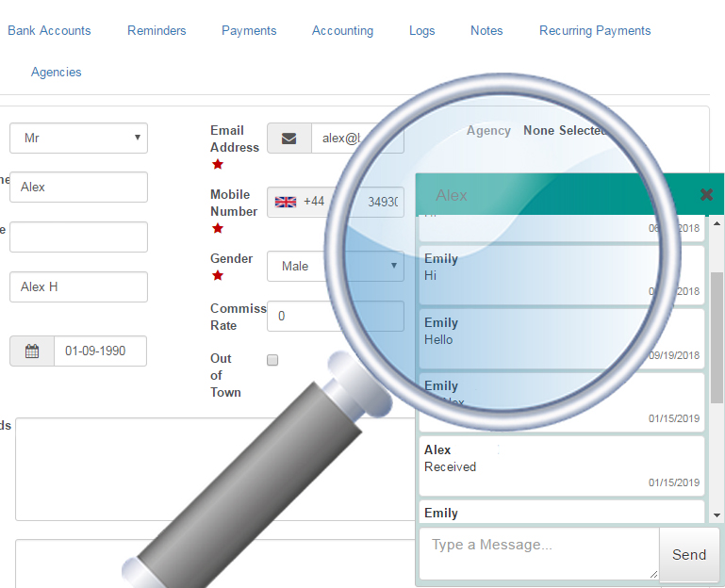Image resolution: width=725 pixels, height=588 pixels.
Task: Open the Accounting tab
Action: [342, 30]
